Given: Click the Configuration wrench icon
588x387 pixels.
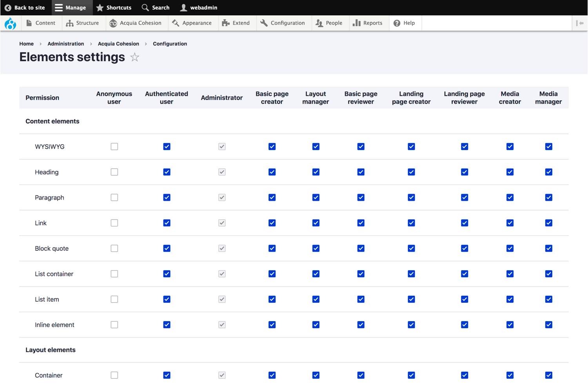Looking at the screenshot, I should [264, 23].
